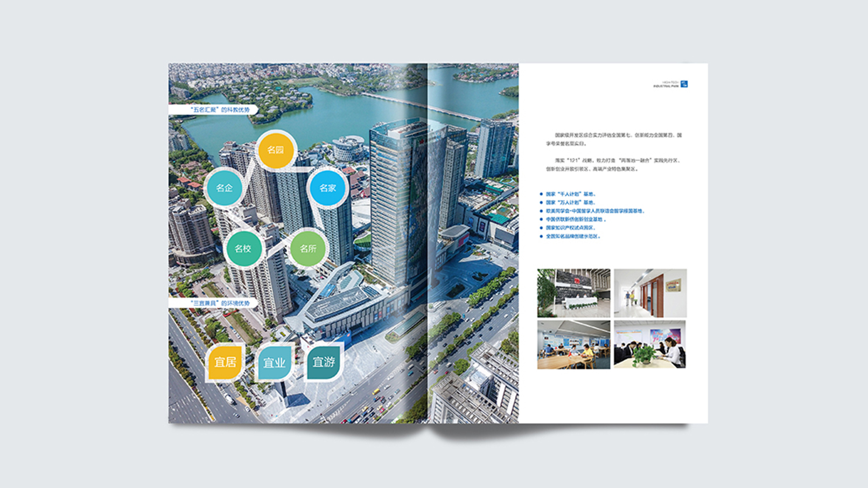Select the yellow 宜居 leaf badge

tap(225, 362)
